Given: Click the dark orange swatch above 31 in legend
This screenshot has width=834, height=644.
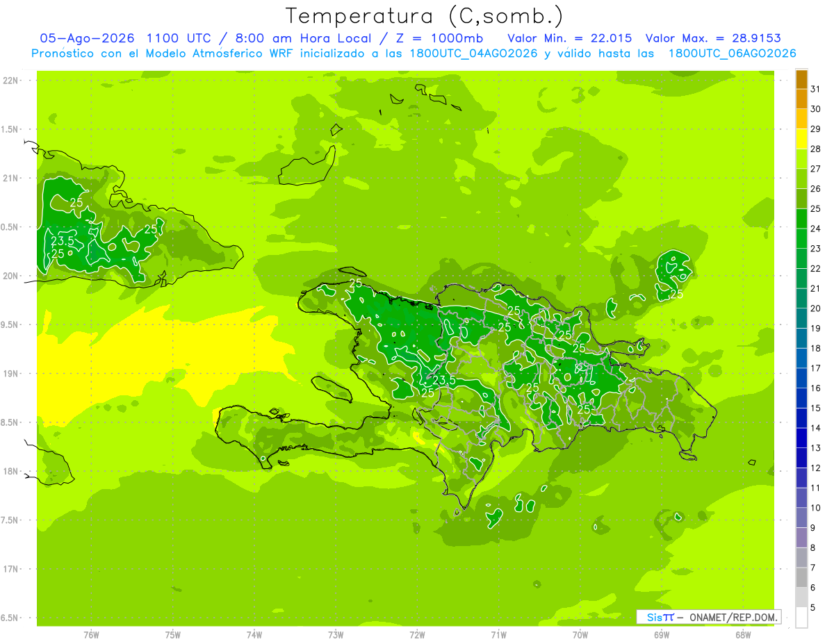Looking at the screenshot, I should click(x=801, y=80).
